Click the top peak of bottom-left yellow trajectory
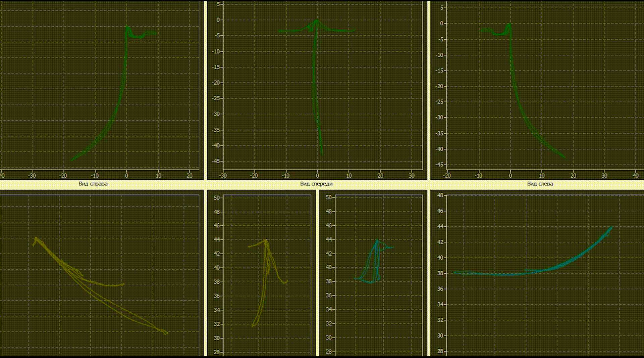This screenshot has height=358, width=644. pos(36,238)
